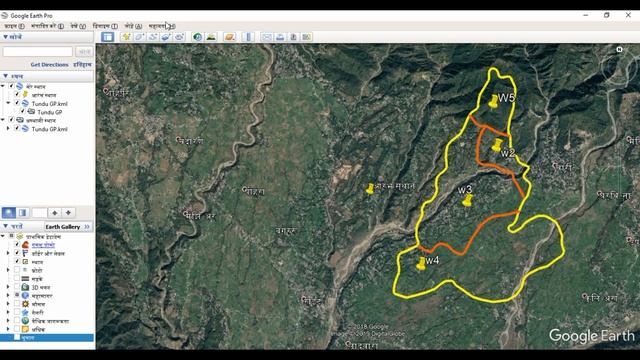Image resolution: width=640 pixels, height=360 pixels.
Task: Select the Add Placemark pushpin tool
Action: [126, 37]
